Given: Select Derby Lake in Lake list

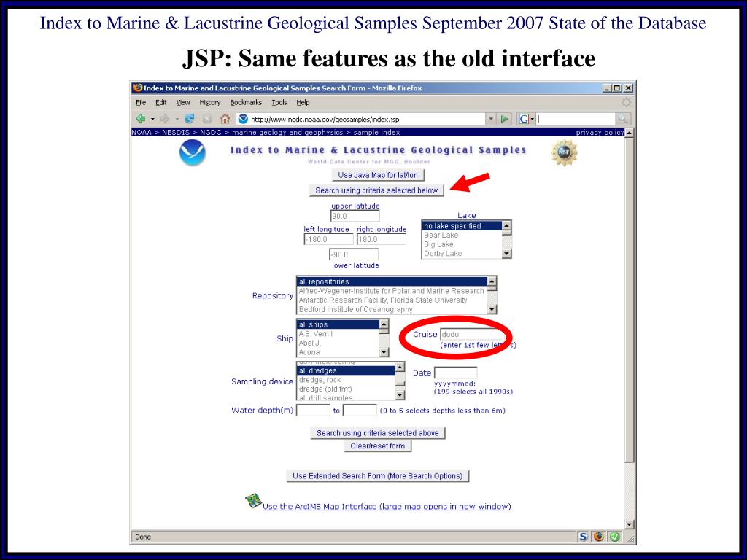Looking at the screenshot, I should pos(443,253).
